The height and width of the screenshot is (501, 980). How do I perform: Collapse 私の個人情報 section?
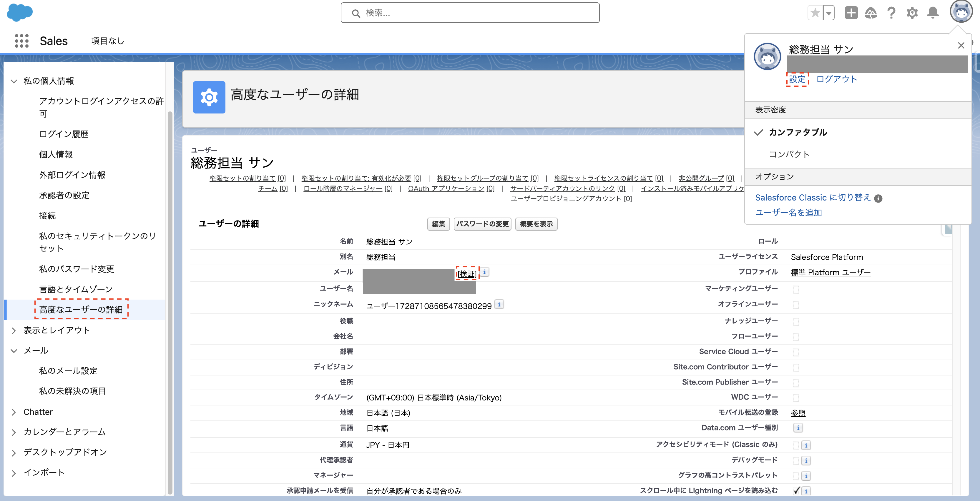click(x=14, y=81)
